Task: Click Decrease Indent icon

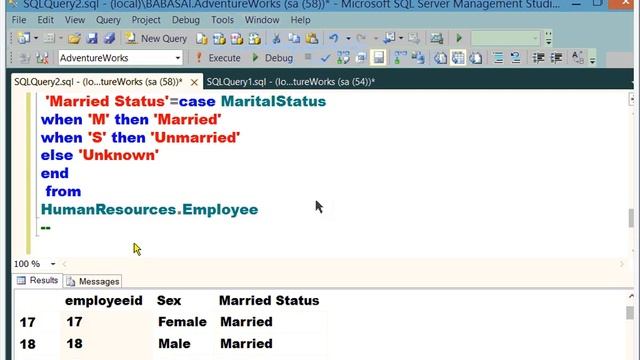Action: click(538, 58)
